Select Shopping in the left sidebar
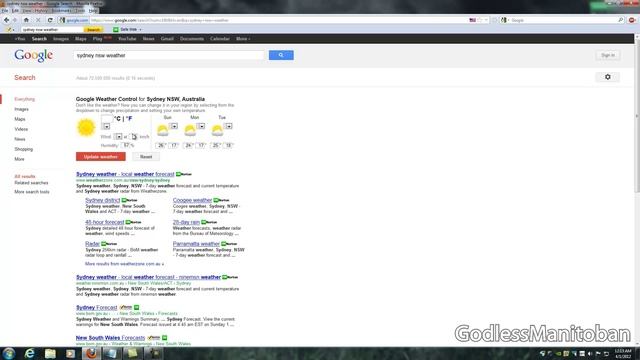 (x=24, y=149)
